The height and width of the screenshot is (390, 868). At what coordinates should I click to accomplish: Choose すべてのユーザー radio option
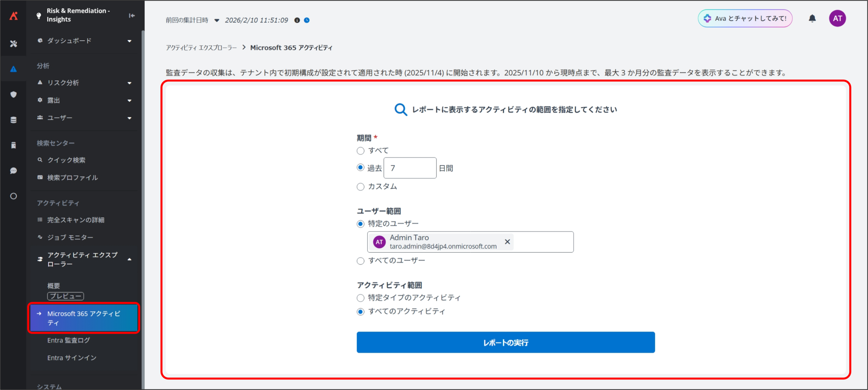pos(360,261)
